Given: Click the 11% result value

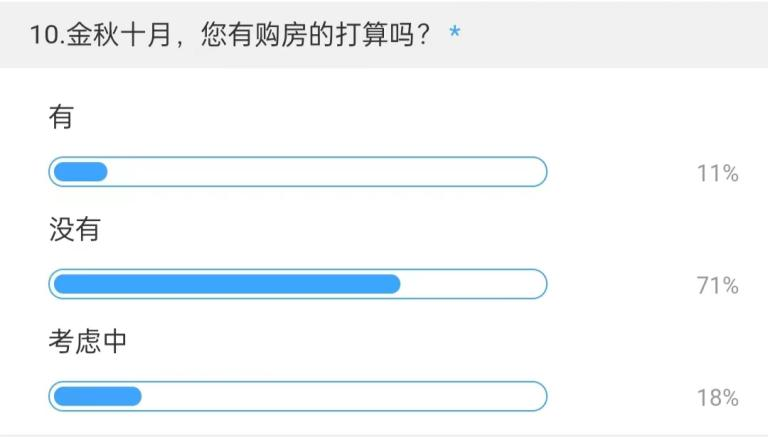Looking at the screenshot, I should [717, 174].
